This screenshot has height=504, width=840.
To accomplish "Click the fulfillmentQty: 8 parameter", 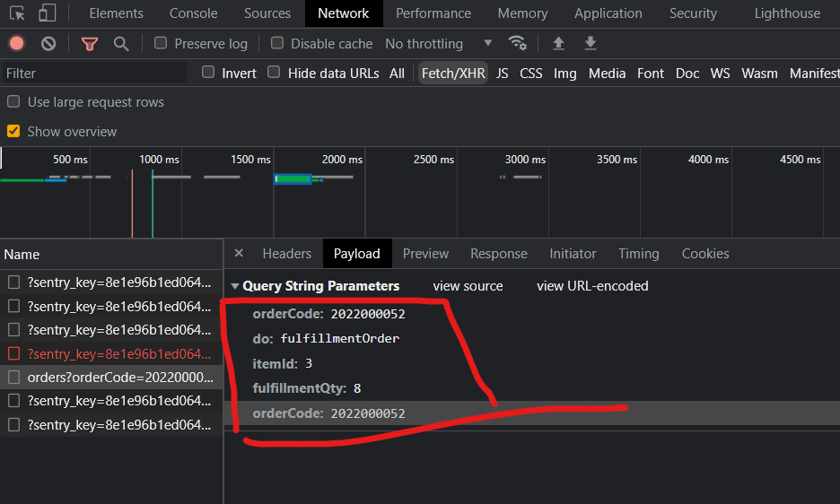I will (306, 388).
